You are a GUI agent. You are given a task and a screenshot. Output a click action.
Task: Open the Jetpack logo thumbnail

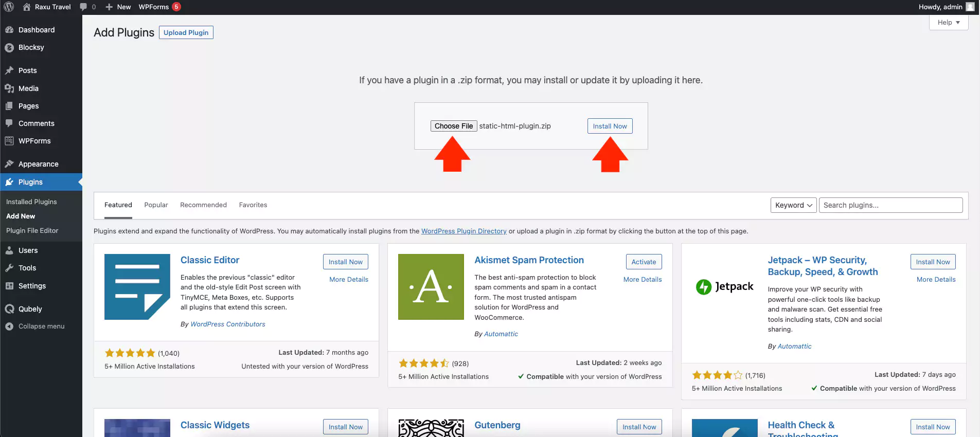tap(725, 287)
